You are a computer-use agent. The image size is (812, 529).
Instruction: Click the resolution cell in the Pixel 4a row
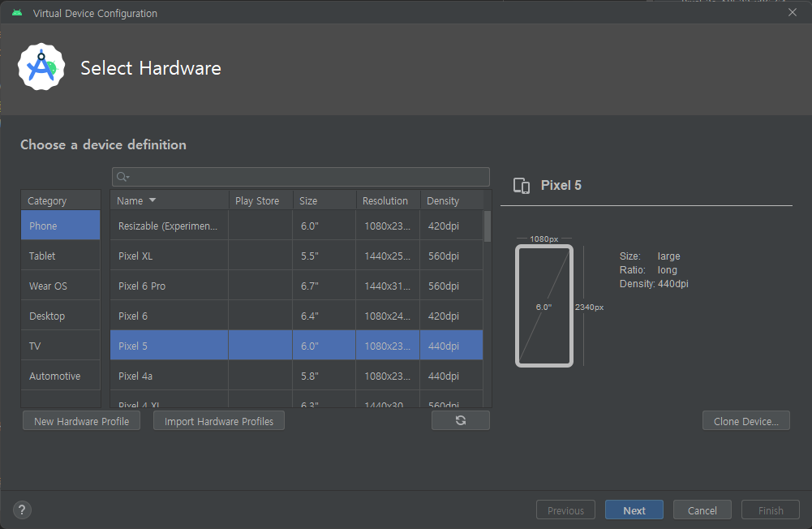pos(388,376)
